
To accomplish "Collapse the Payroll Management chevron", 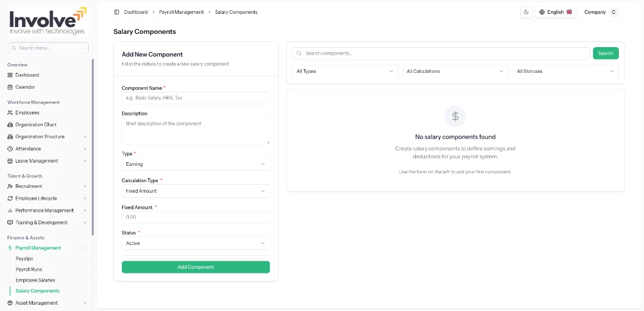I will pos(85,248).
